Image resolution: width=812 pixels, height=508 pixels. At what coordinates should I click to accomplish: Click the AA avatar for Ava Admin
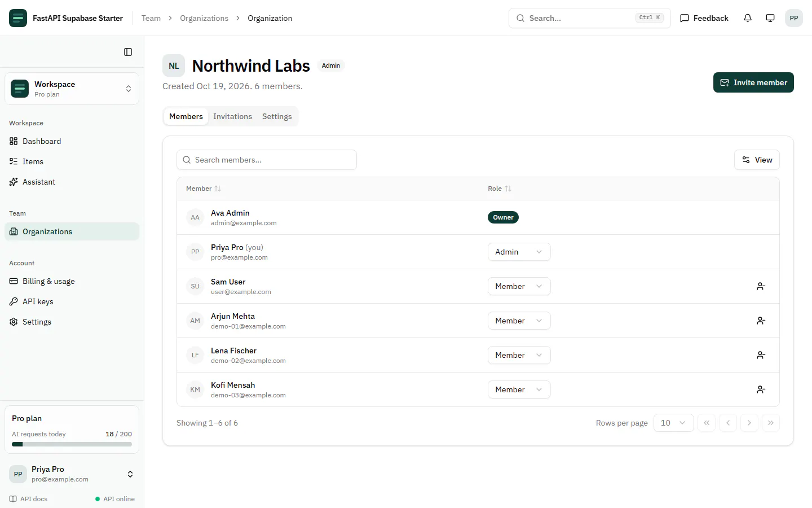point(195,217)
